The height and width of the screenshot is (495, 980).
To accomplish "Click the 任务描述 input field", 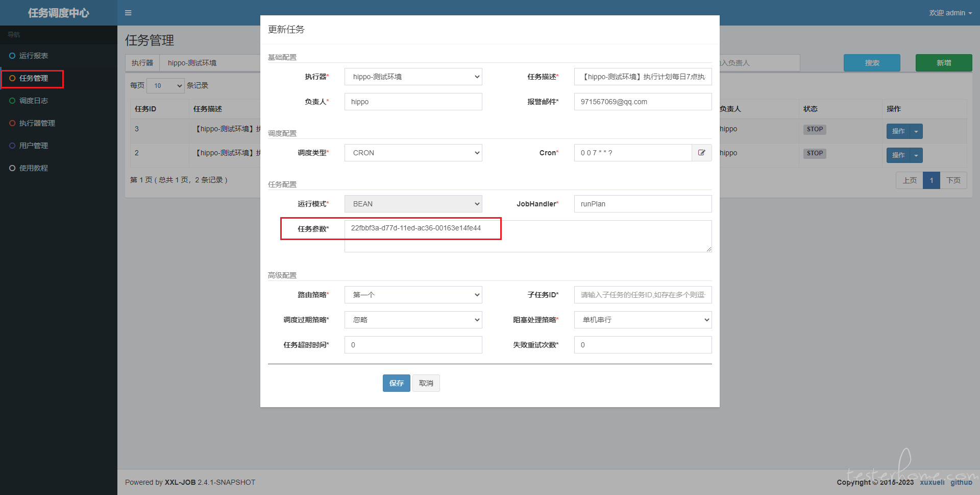I will tap(643, 77).
